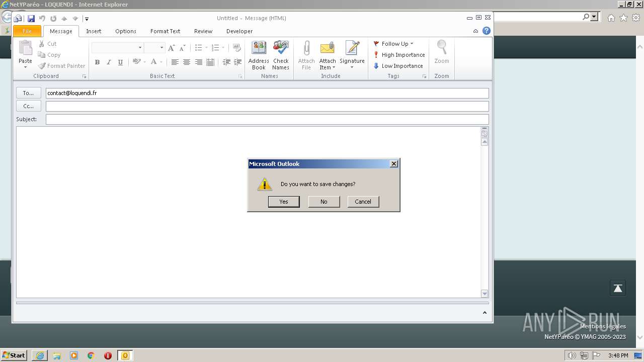Open the Clipboard pane dialog launcher
This screenshot has height=362, width=644.
click(x=85, y=76)
